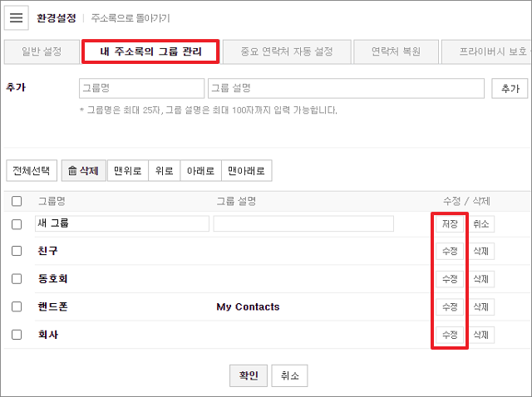Click the 아래로 button
Image resolution: width=532 pixels, height=397 pixels.
point(200,171)
